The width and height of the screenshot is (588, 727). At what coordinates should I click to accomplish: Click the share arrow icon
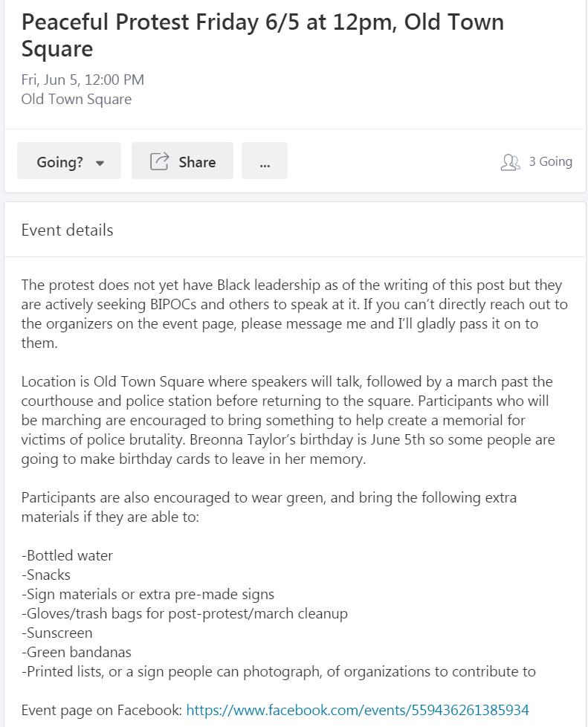pos(159,161)
